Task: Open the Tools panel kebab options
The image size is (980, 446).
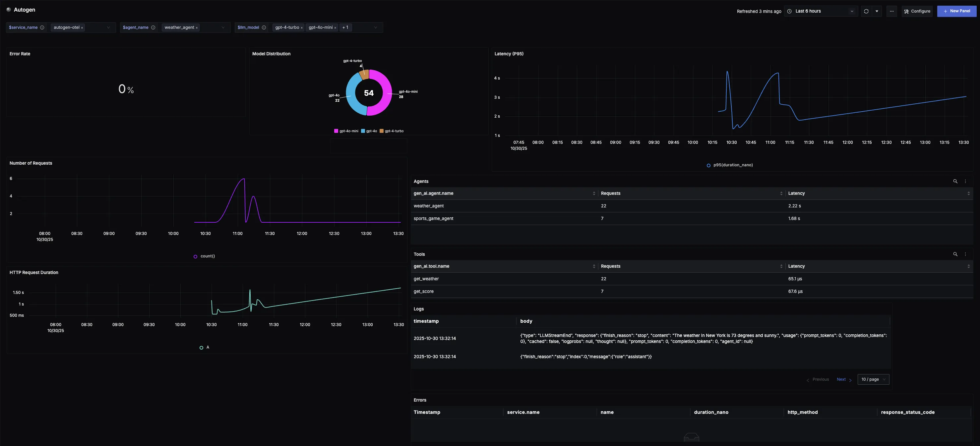Action: [965, 254]
